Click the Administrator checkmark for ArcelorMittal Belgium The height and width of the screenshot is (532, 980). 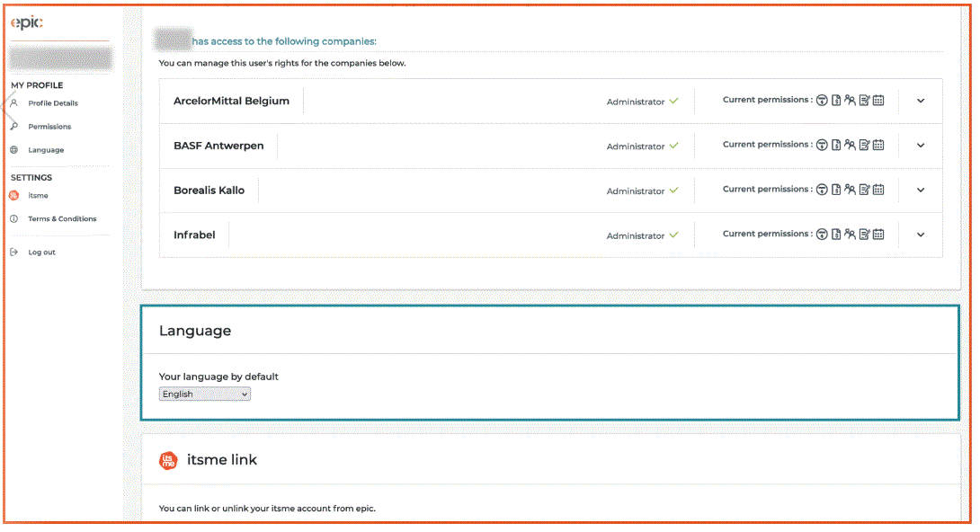[674, 102]
